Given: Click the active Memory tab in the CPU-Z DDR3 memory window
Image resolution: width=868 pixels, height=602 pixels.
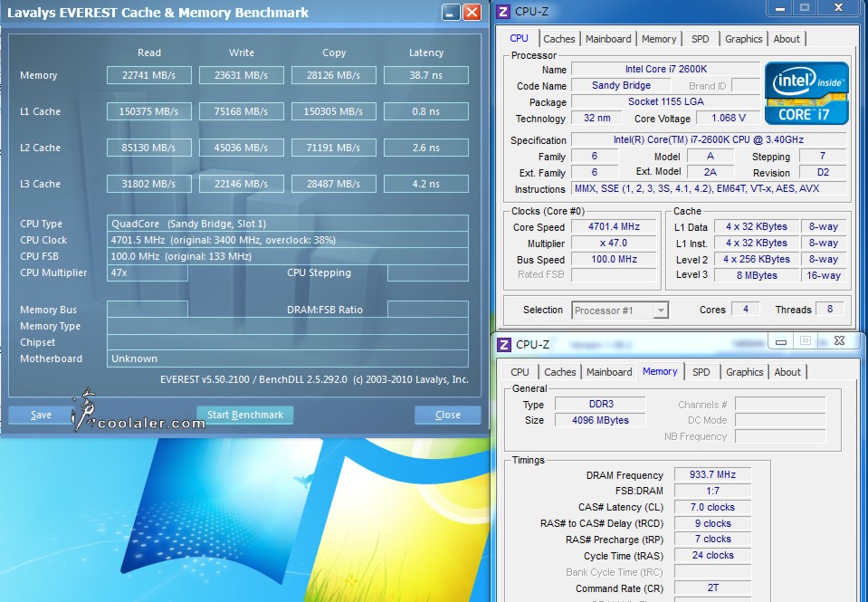Looking at the screenshot, I should coord(660,372).
